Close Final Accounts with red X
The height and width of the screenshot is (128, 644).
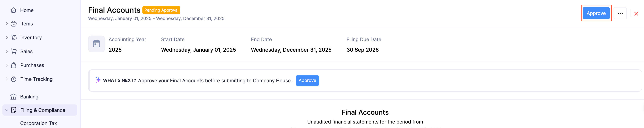636,13
